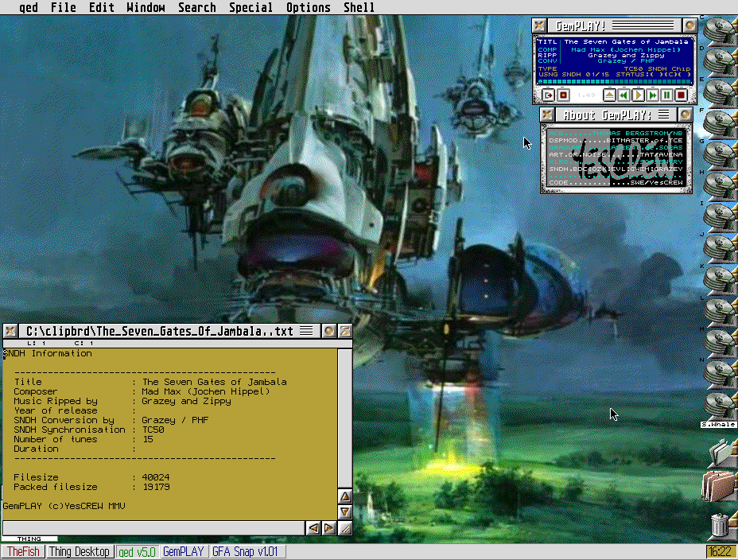
Task: Click the vertical scrollbar track in qed window
Action: tap(345, 419)
